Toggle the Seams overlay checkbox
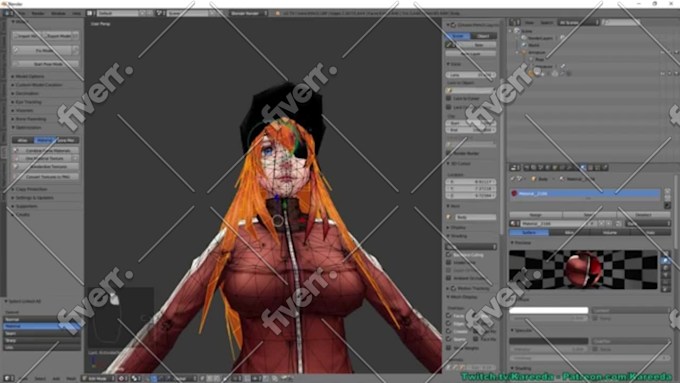The image size is (680, 383). point(448,339)
